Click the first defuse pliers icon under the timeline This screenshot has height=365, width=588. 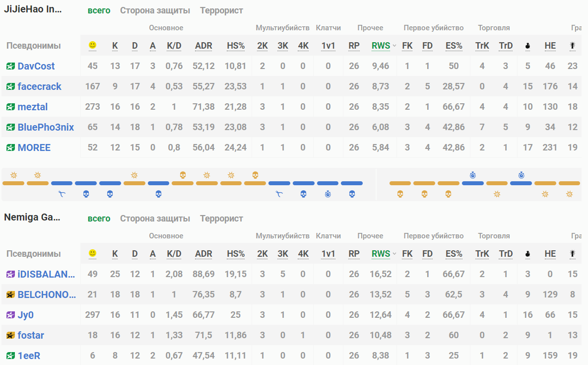(x=62, y=194)
